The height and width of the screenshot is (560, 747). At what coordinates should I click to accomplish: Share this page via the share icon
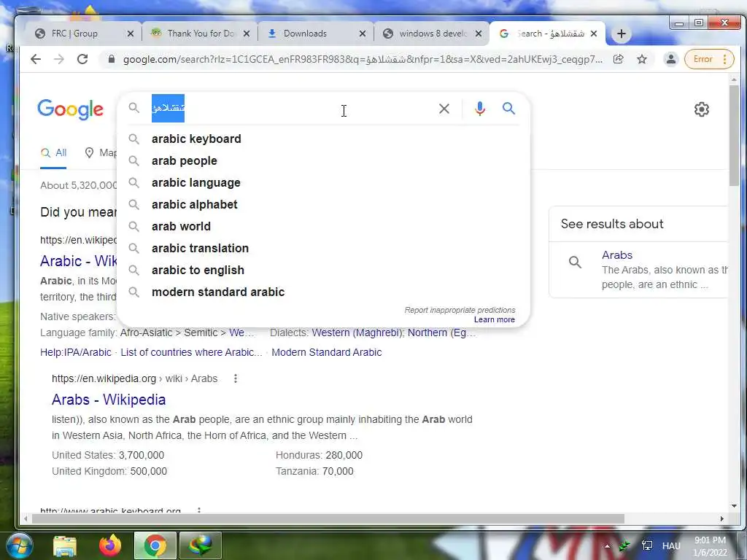[619, 59]
